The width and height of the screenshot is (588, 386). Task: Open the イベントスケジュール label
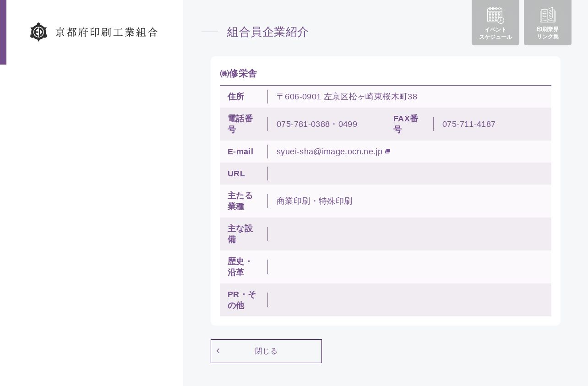coord(495,33)
